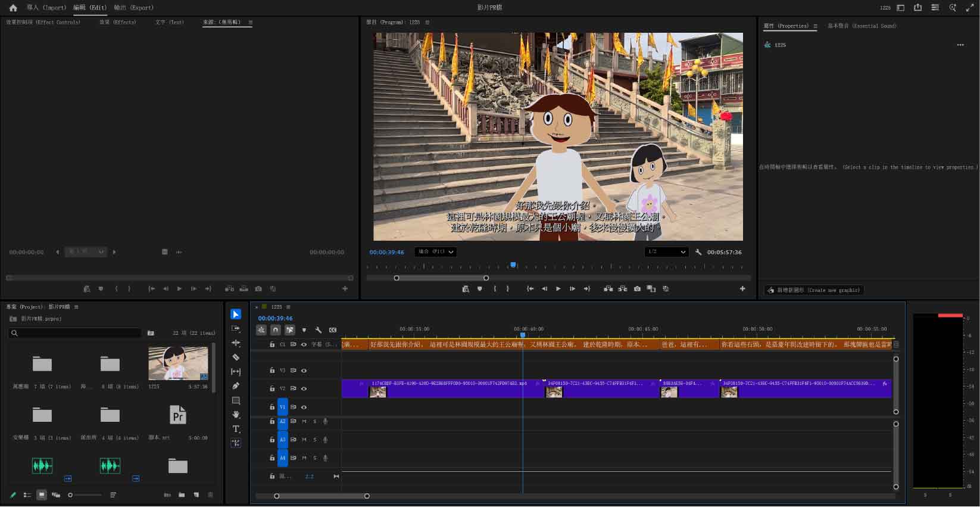The image size is (980, 507).
Task: Open the Essential Sound tab
Action: 862,26
